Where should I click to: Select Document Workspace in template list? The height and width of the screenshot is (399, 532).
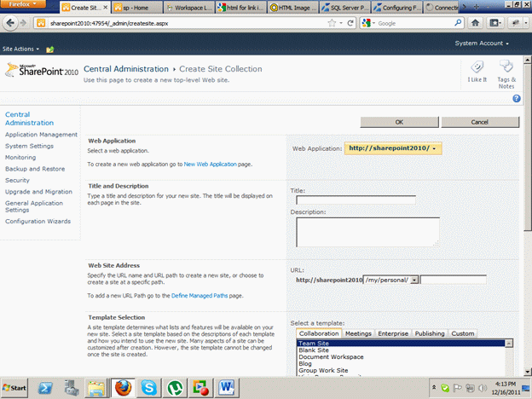[x=331, y=357]
